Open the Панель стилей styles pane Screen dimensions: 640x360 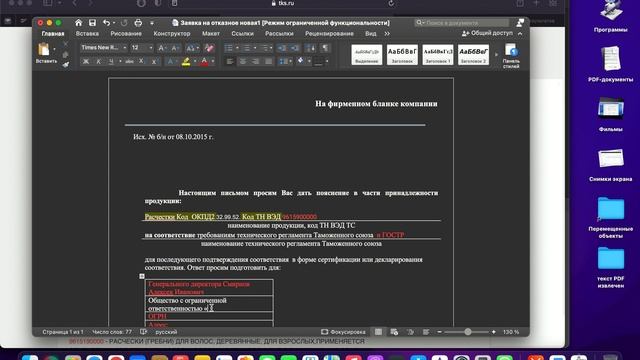pos(511,55)
